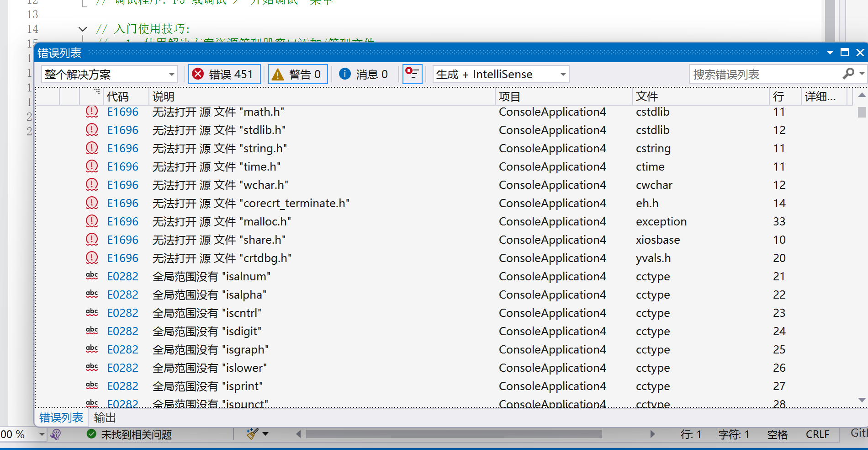This screenshot has width=868, height=450.
Task: Click the file cell "xiosbase"
Action: point(658,240)
